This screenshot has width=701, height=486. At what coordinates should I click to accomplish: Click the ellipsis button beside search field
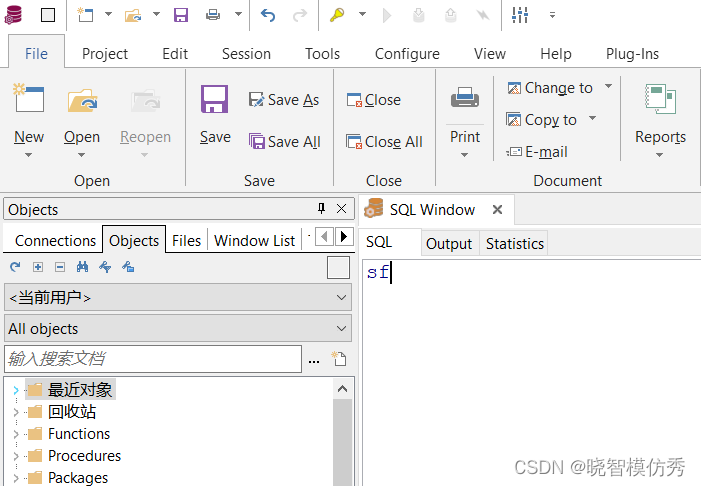coord(314,359)
